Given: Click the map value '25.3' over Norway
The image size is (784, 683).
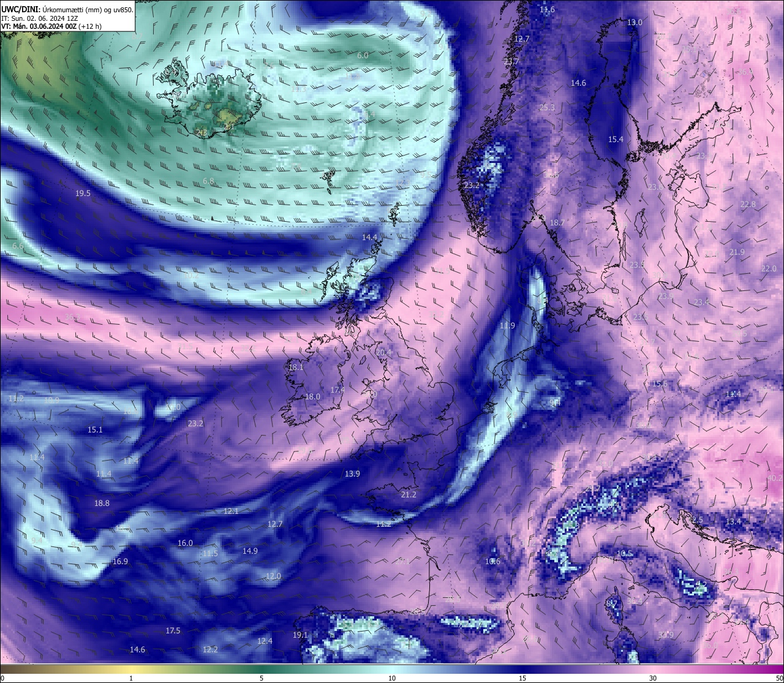Looking at the screenshot, I should (x=546, y=108).
